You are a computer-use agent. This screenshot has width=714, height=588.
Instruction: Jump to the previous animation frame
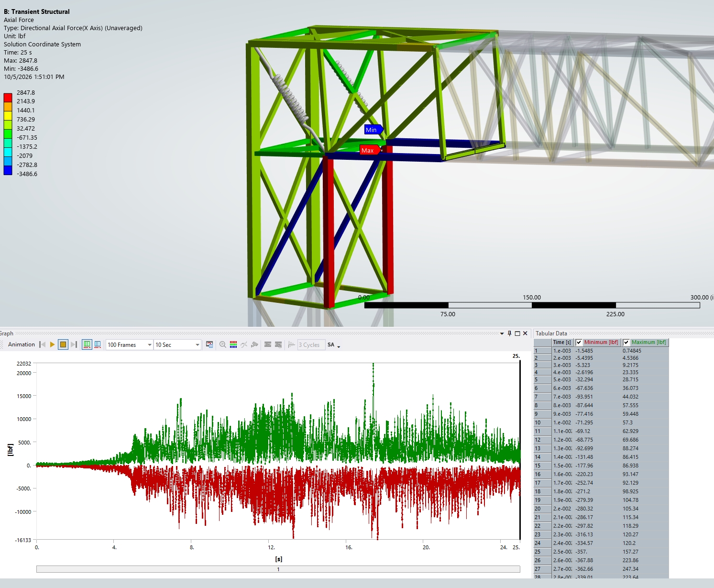click(x=43, y=344)
